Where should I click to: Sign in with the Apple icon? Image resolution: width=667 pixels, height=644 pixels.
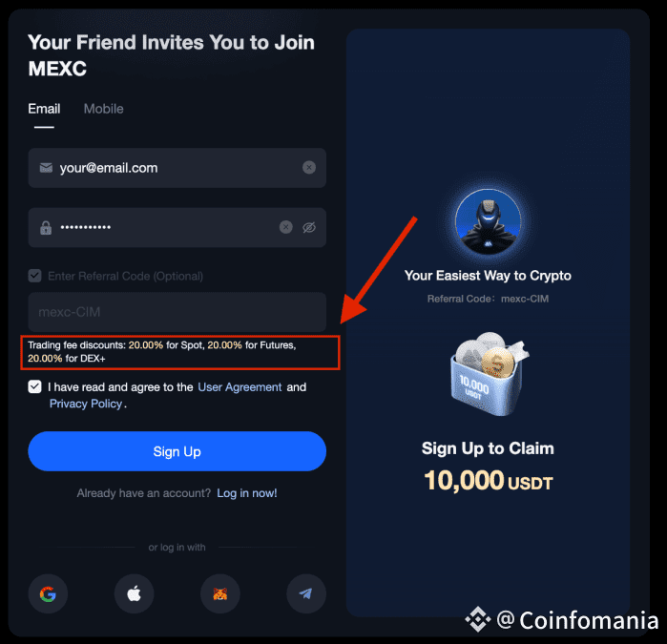point(134,593)
